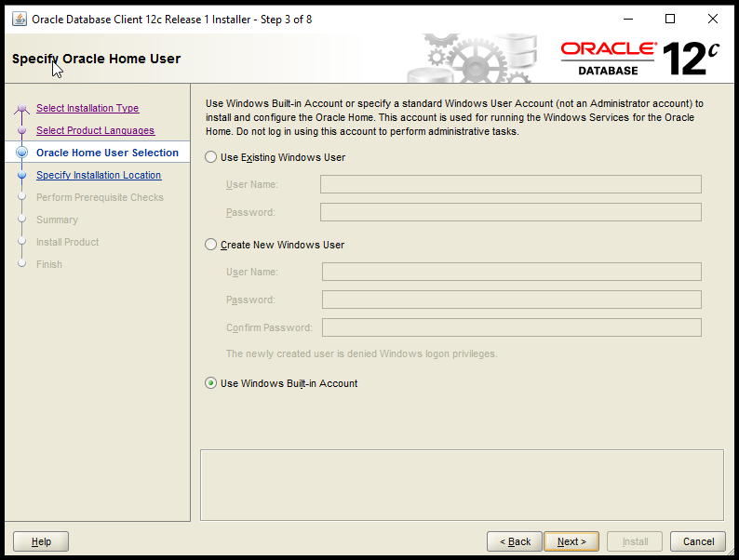Click Perform Prerequisite Checks step label
Viewport: 739px width, 560px height.
point(100,197)
